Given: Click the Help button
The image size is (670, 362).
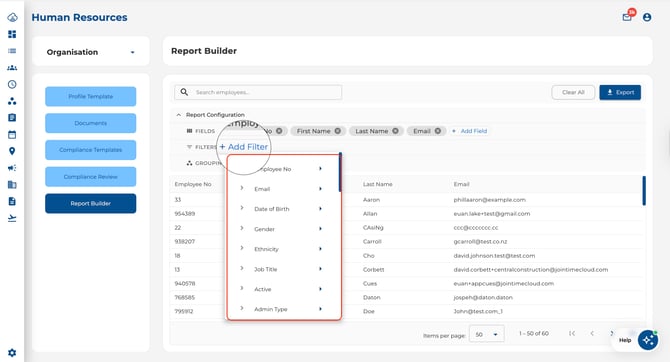Looking at the screenshot, I should [x=625, y=340].
